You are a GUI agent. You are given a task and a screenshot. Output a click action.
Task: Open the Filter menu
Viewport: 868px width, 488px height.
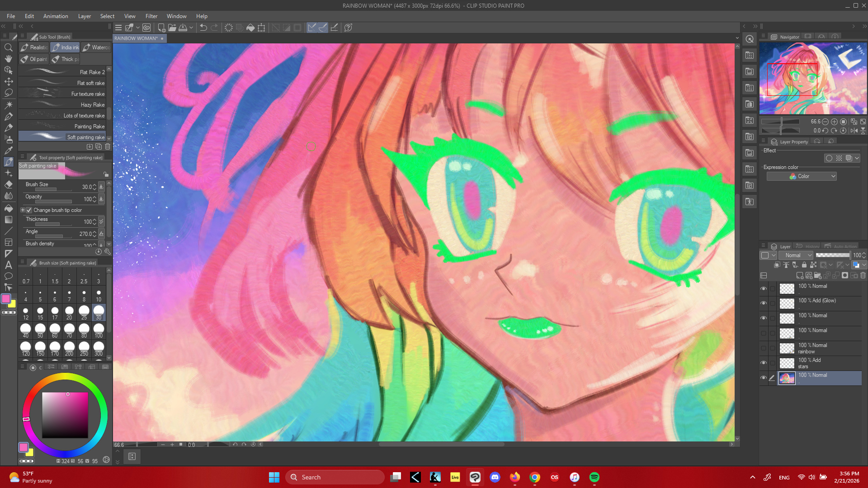(151, 16)
